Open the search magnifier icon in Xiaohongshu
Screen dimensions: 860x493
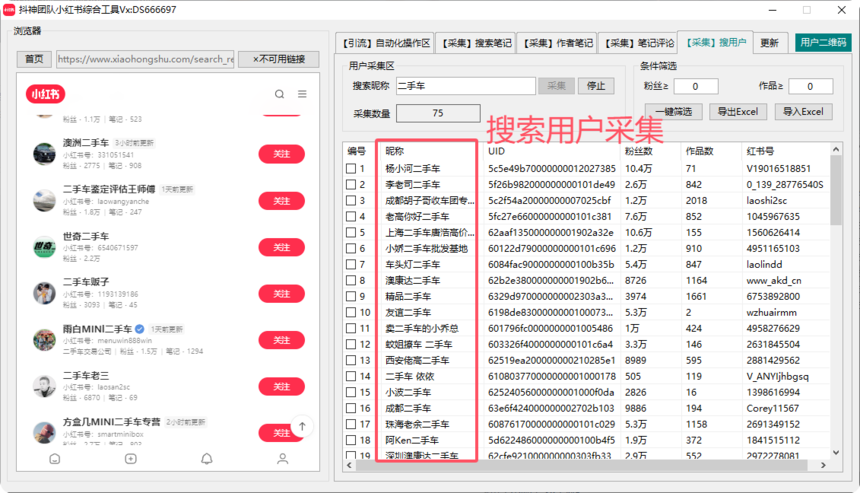(280, 94)
